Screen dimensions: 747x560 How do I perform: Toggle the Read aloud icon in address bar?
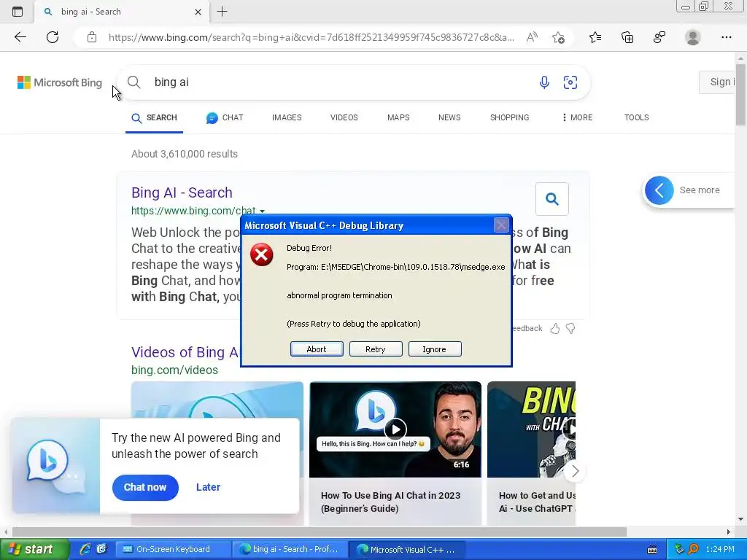pos(532,37)
